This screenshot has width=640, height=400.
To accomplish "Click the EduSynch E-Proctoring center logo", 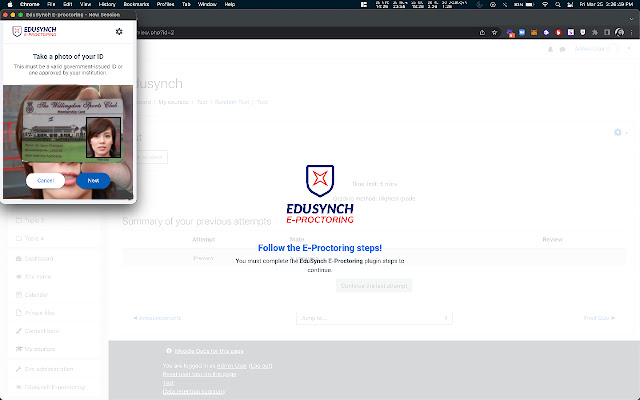I will tap(320, 194).
